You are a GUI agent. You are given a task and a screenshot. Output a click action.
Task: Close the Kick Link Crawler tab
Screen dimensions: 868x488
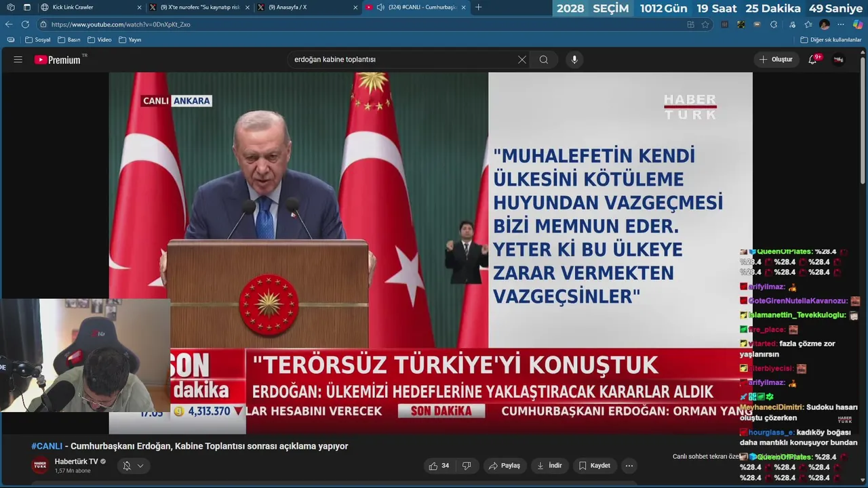[140, 7]
